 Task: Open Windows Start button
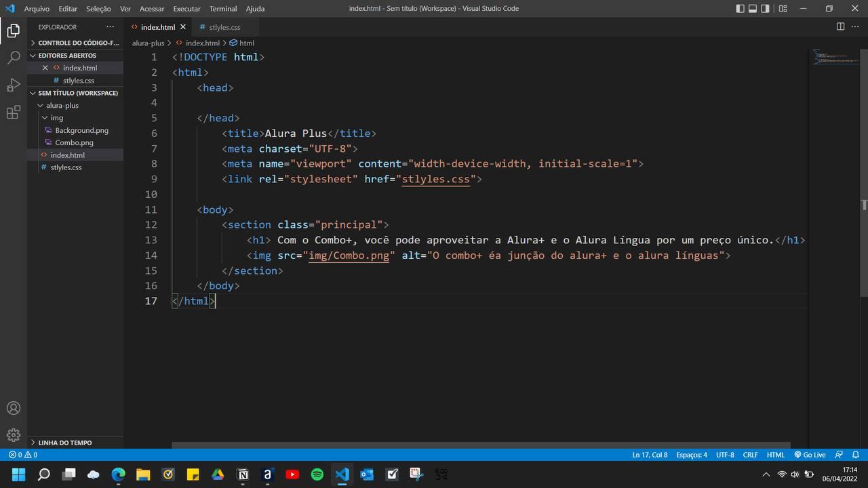click(18, 474)
